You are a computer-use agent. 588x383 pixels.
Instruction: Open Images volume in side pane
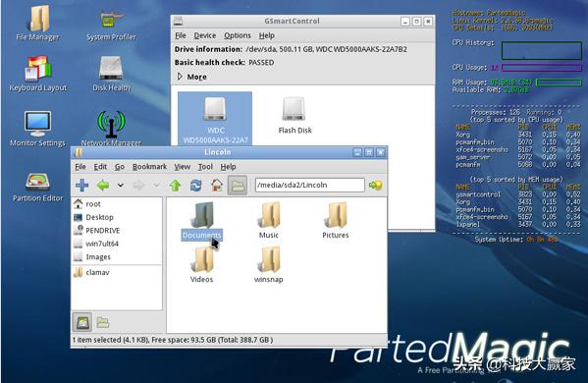(117, 257)
